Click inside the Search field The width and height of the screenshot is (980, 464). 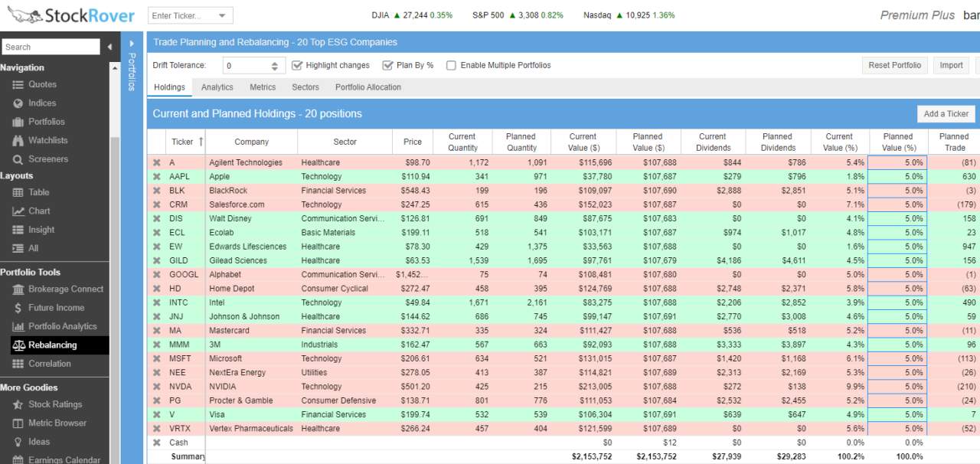pyautogui.click(x=50, y=47)
